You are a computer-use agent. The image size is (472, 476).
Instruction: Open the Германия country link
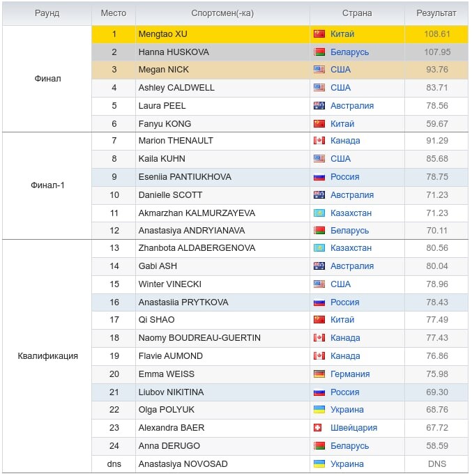[350, 374]
